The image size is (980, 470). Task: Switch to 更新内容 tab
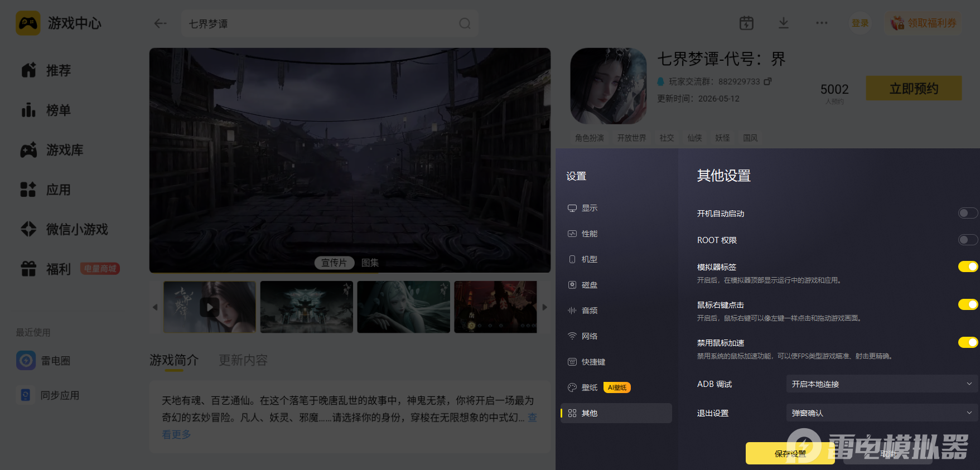pos(243,360)
